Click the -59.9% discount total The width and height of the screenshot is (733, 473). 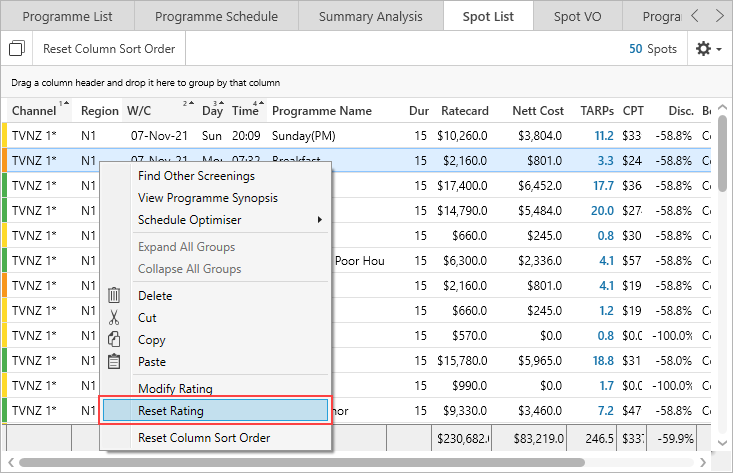(676, 438)
